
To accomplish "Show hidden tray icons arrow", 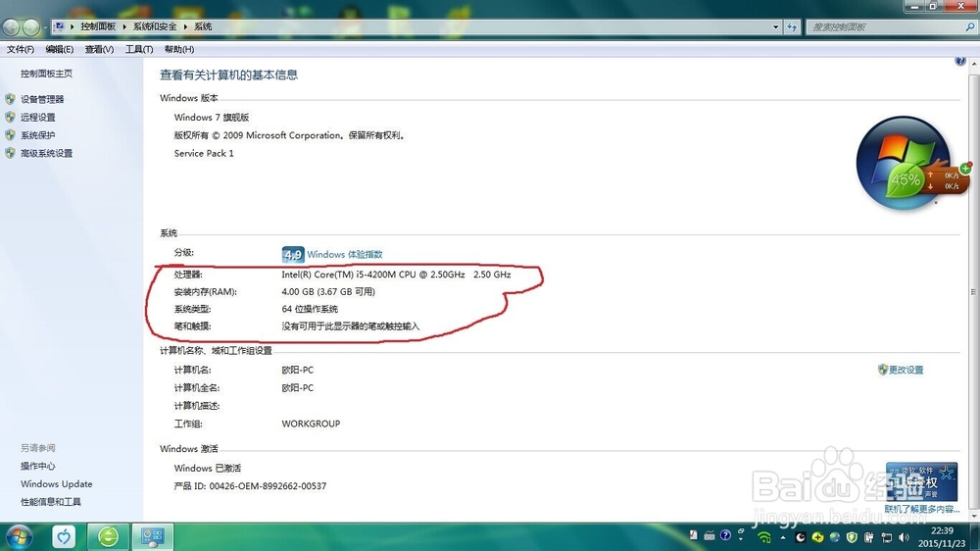I will (782, 537).
